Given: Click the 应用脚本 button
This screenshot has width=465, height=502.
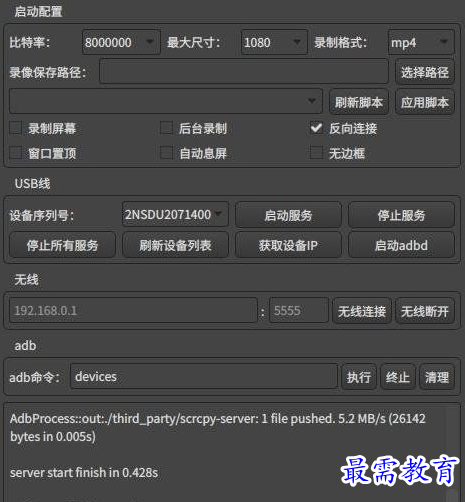Looking at the screenshot, I should point(425,102).
